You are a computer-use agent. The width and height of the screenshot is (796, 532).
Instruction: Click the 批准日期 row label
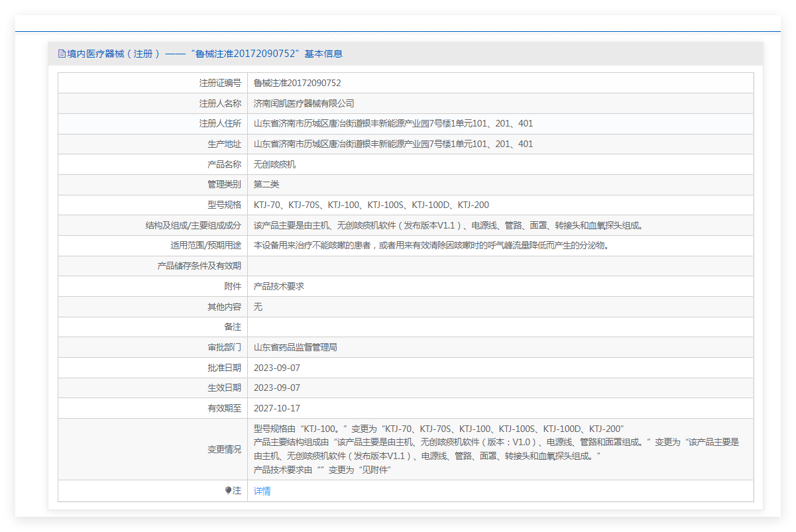224,368
